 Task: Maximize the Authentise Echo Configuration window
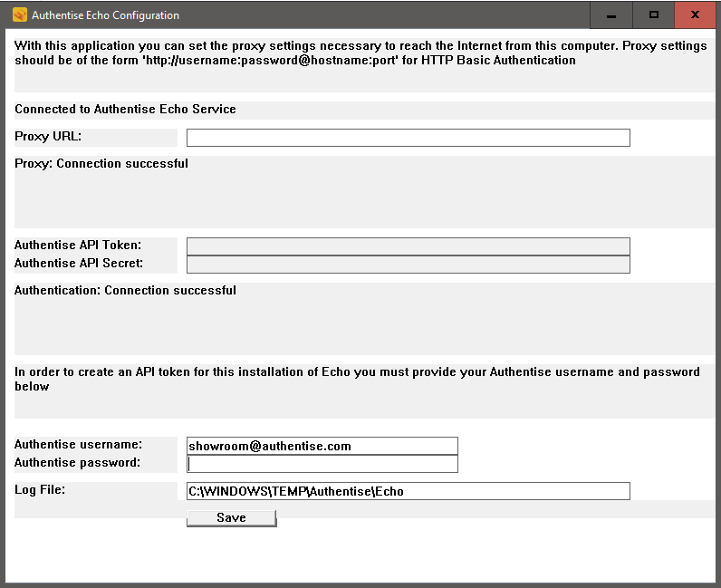653,15
